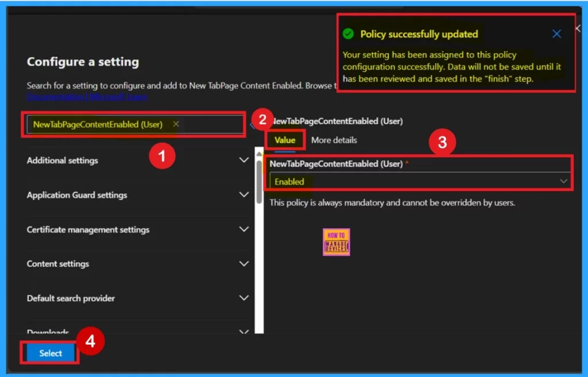Click the green success checkmark icon
588x377 pixels.
(348, 34)
